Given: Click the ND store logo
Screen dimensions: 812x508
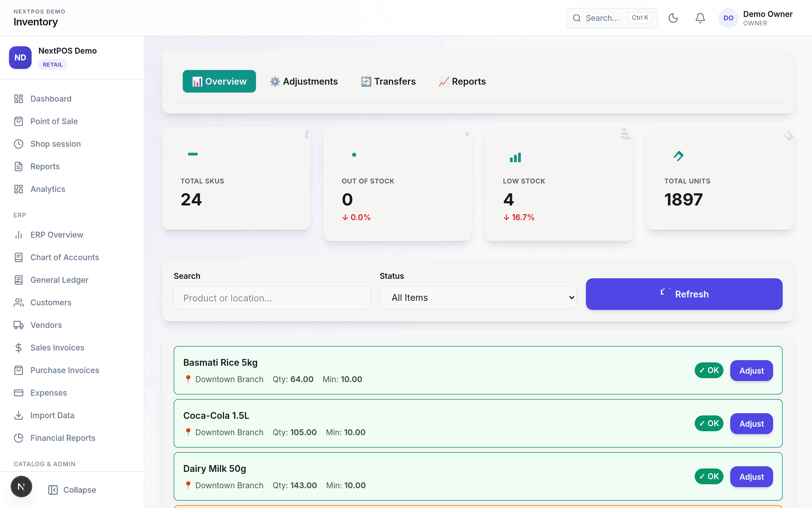Looking at the screenshot, I should 20,58.
